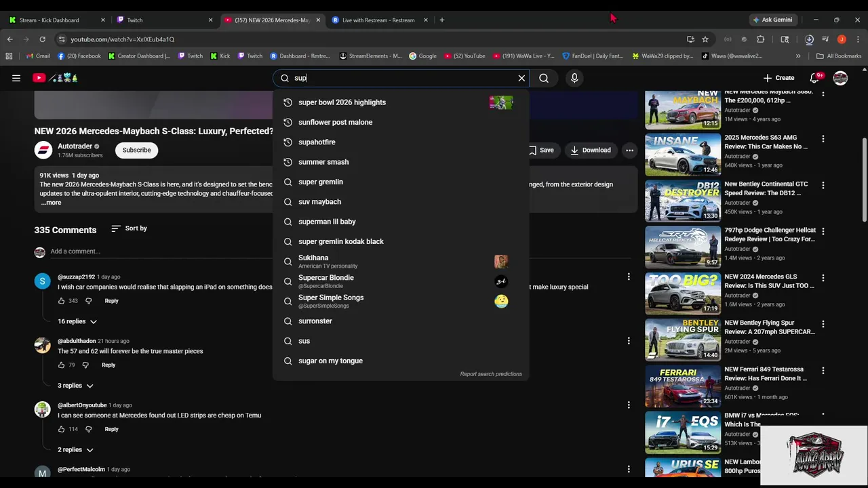The width and height of the screenshot is (868, 488).
Task: Open menu for Mercedes Maybach S680 video
Action: pos(823,93)
